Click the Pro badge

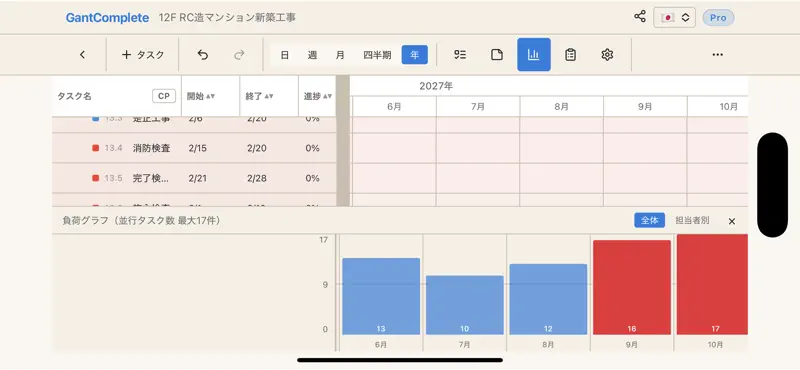(x=718, y=17)
